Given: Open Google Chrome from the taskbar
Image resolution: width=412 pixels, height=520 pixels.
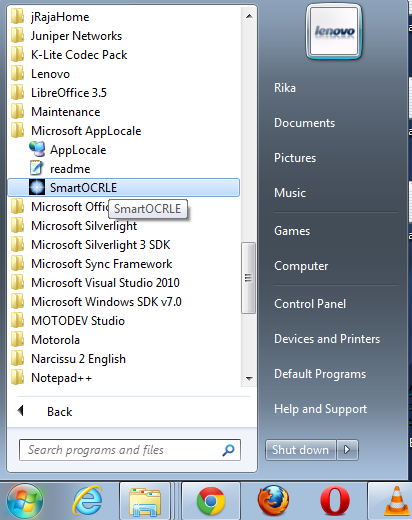Looking at the screenshot, I should [211, 501].
